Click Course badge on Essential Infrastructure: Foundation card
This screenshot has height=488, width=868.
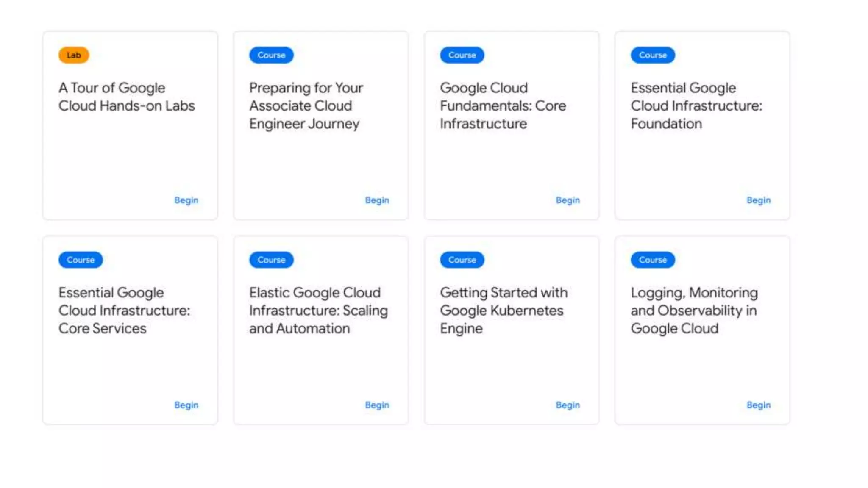click(x=653, y=55)
